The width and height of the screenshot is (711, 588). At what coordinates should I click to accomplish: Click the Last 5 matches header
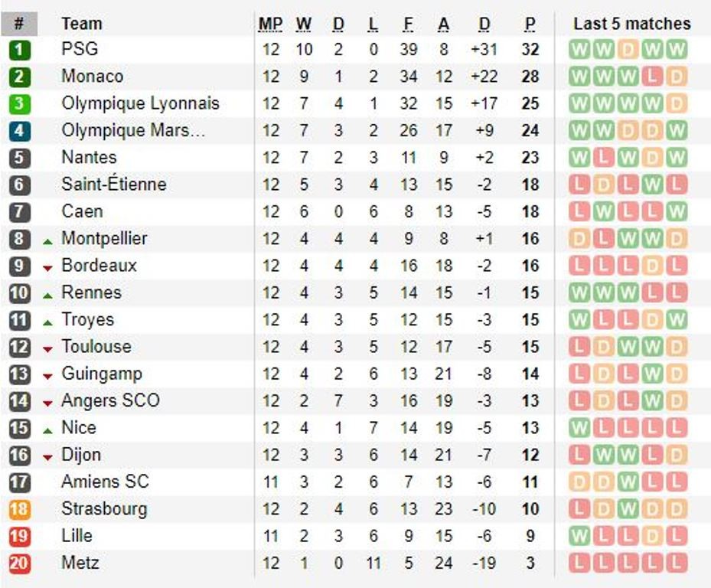click(x=631, y=24)
